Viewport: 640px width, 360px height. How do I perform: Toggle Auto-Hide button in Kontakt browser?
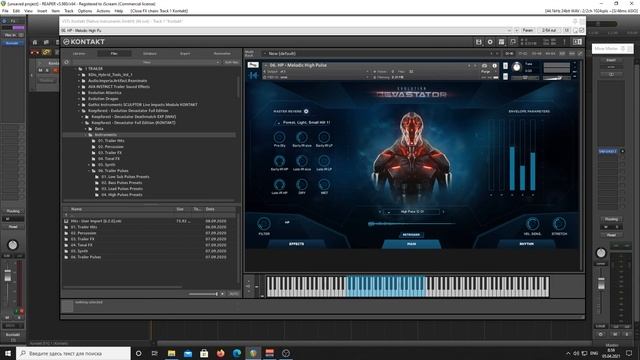point(231,62)
